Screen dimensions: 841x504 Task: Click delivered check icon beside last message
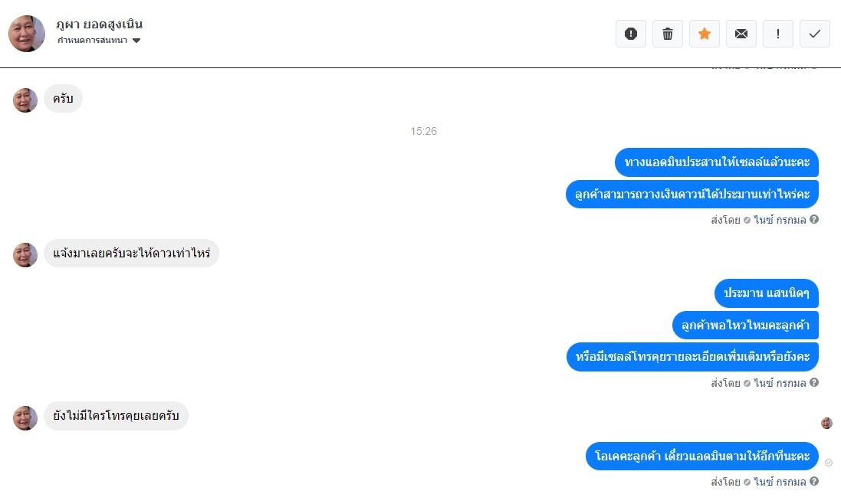click(x=829, y=462)
